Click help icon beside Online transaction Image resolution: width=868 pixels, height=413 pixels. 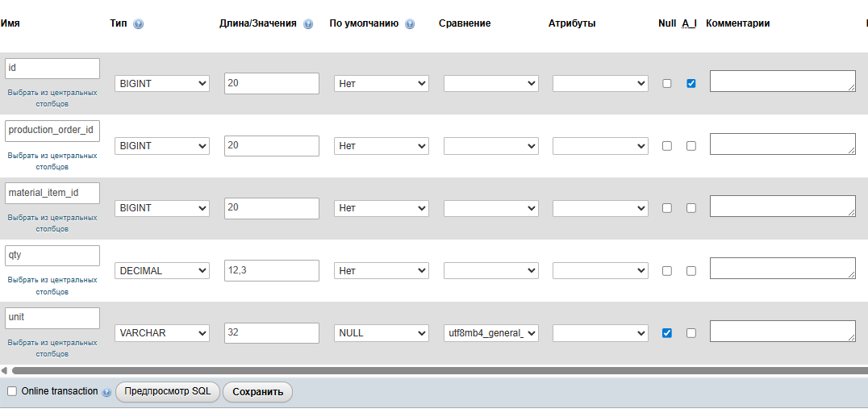tap(107, 392)
